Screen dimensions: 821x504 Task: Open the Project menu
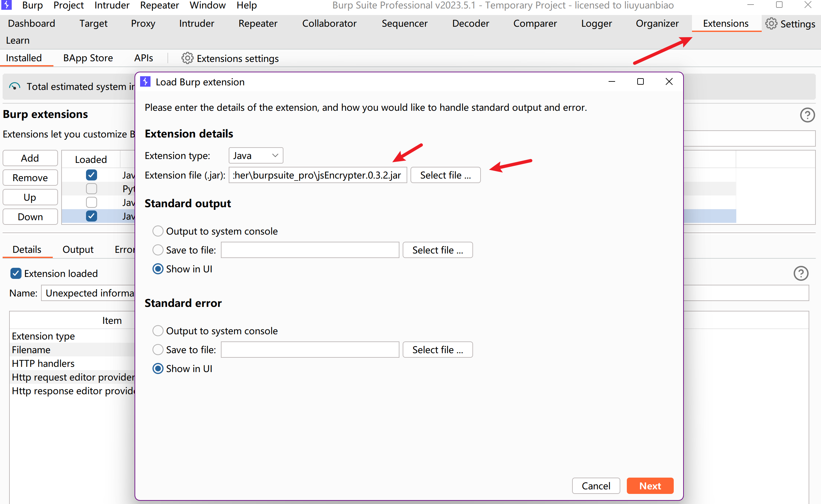coord(68,5)
